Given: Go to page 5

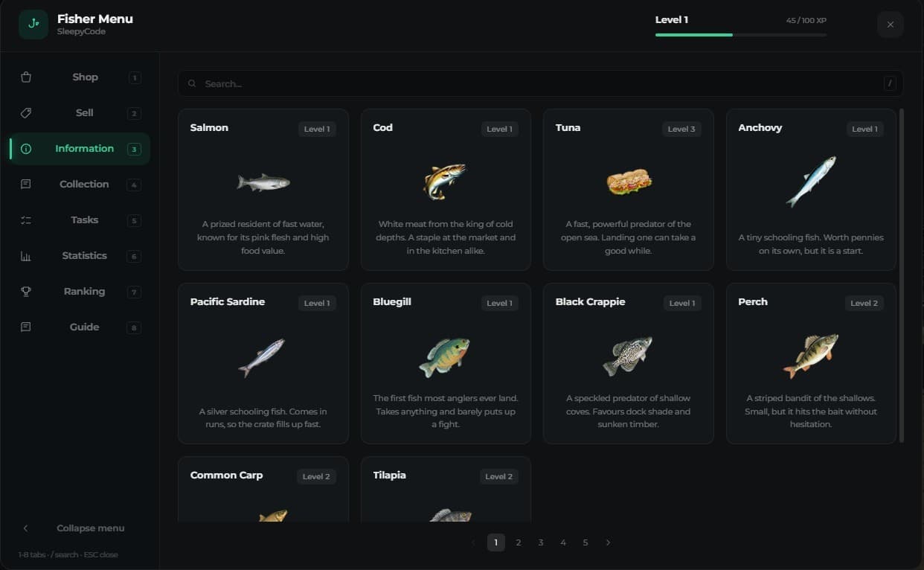Looking at the screenshot, I should click(x=585, y=542).
